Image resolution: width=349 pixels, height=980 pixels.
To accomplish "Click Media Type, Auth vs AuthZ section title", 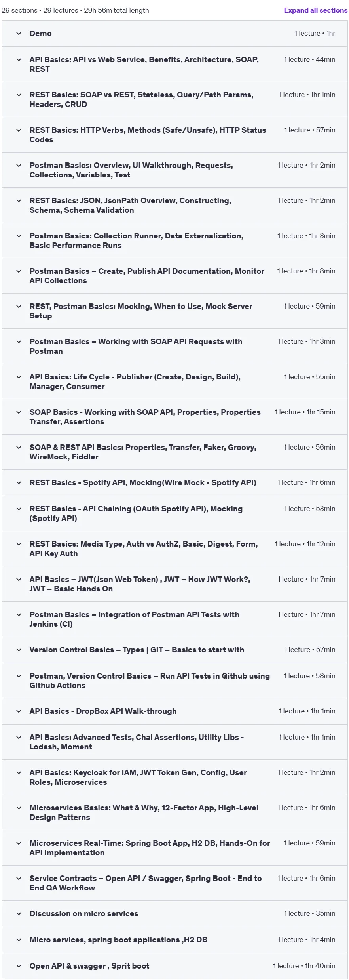I will [144, 549].
